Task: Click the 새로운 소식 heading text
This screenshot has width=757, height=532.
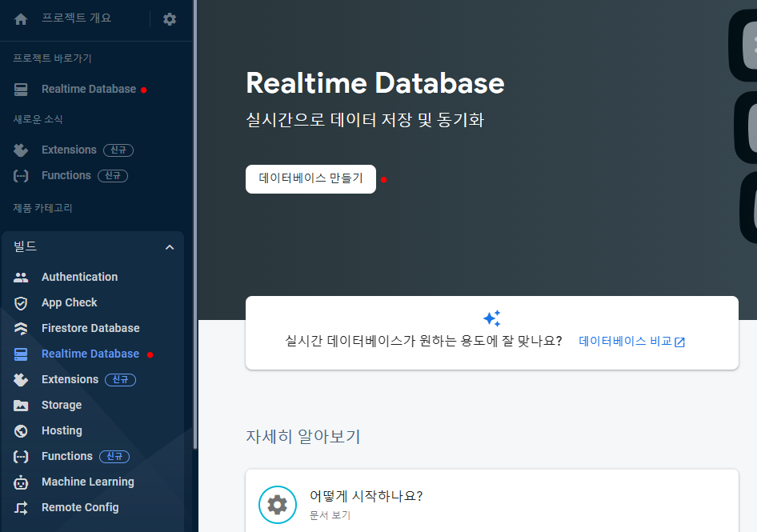Action: coord(38,119)
